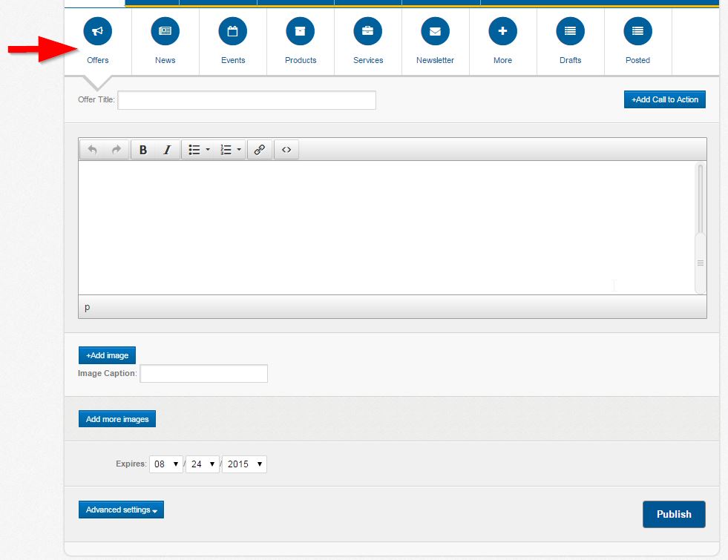Click the +Add Call to Action button

click(665, 99)
